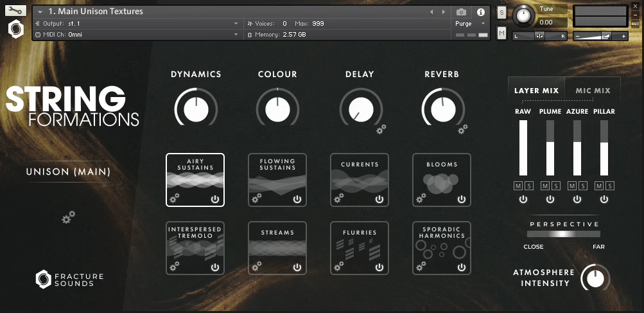The image size is (644, 313).
Task: Click the RAW layer volume fader
Action: click(523, 148)
